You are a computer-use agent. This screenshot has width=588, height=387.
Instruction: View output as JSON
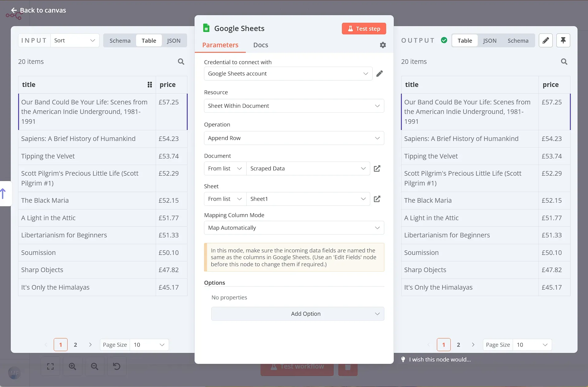pos(489,40)
